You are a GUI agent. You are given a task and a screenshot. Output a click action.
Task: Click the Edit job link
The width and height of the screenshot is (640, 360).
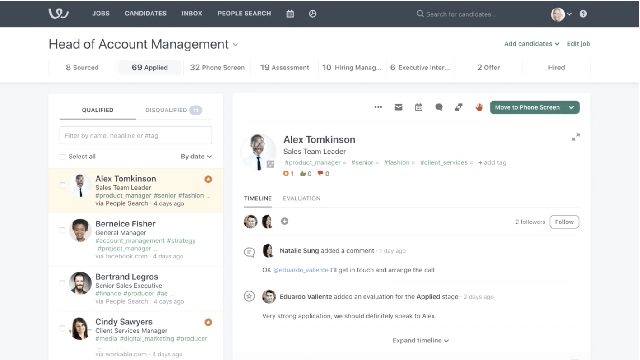click(x=578, y=44)
